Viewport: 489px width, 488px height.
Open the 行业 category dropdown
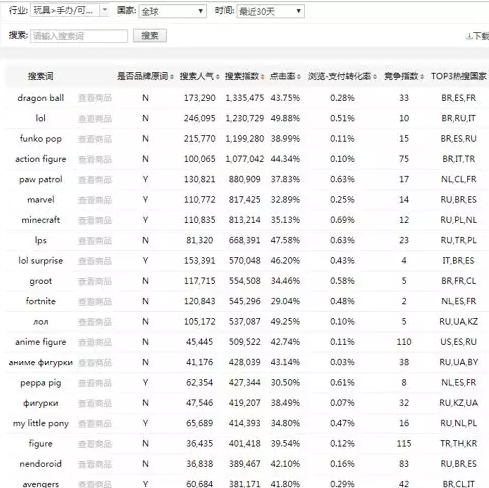click(x=70, y=10)
